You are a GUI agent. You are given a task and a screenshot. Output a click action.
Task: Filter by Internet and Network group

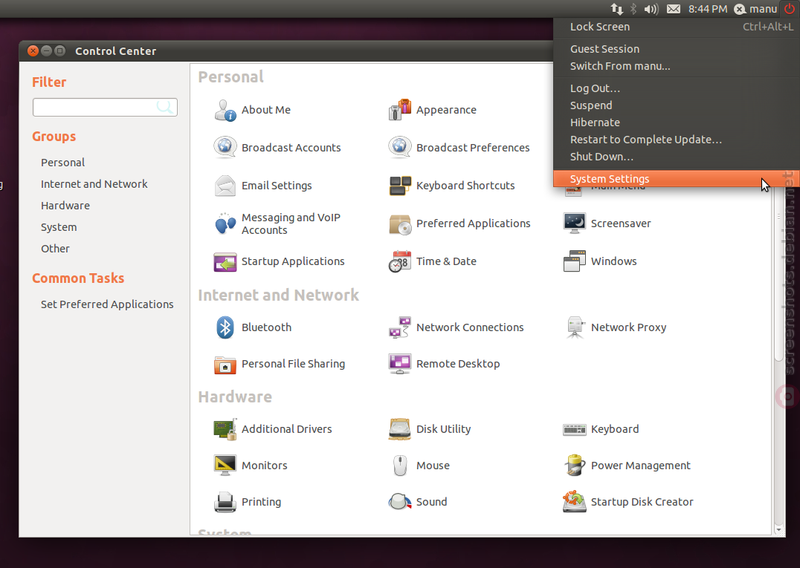[x=94, y=184]
